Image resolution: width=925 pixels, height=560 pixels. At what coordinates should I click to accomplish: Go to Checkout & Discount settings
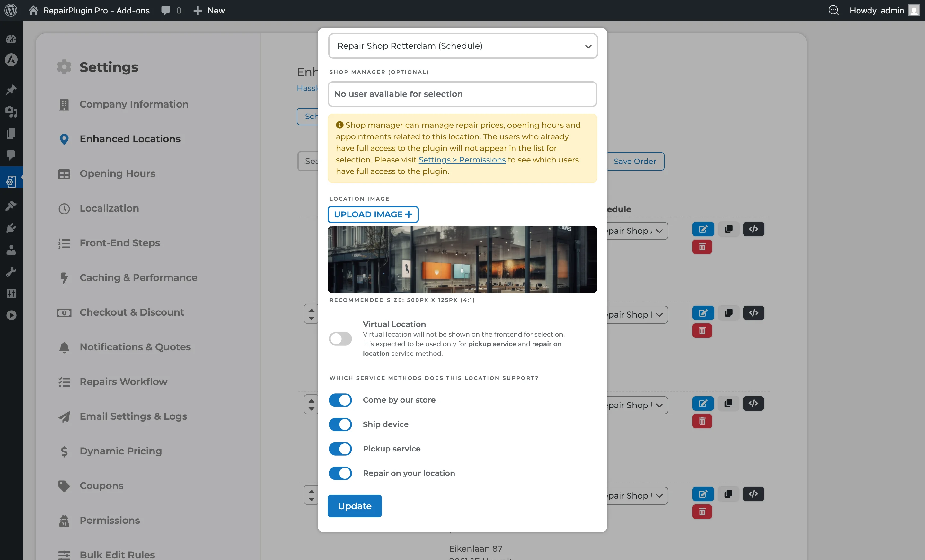[x=131, y=312]
